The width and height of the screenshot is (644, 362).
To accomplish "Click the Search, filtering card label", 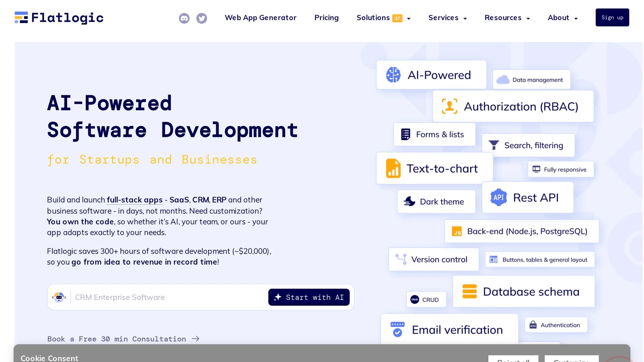I will point(533,145).
